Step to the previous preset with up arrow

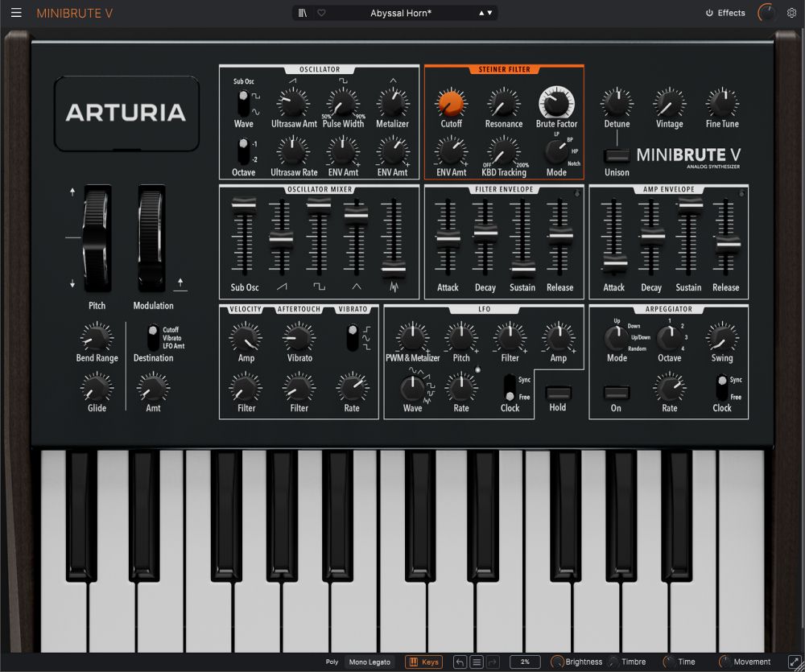[x=481, y=13]
